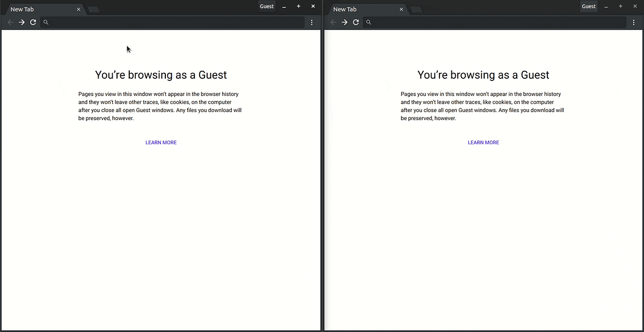Open a new tab in the left window

pyautogui.click(x=92, y=9)
